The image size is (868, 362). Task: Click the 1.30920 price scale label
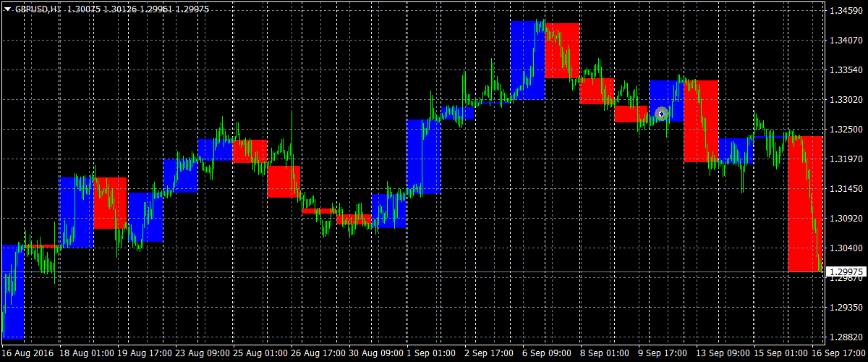tap(845, 218)
